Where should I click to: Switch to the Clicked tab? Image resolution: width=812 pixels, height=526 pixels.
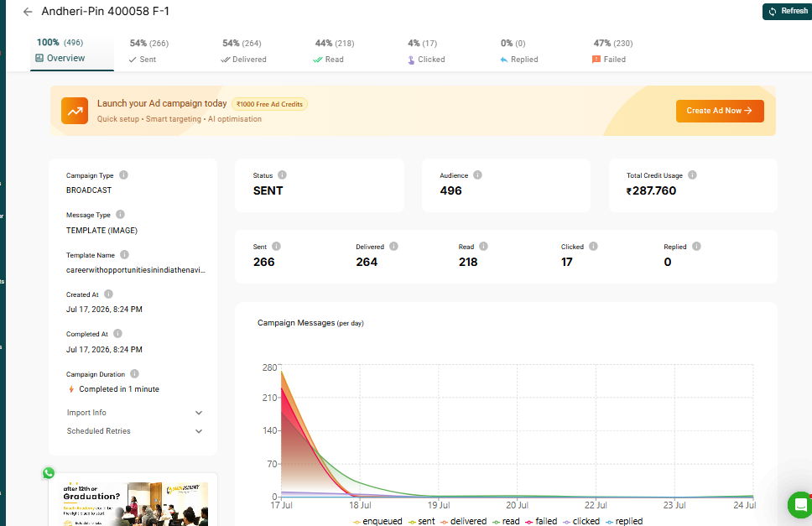tap(426, 51)
